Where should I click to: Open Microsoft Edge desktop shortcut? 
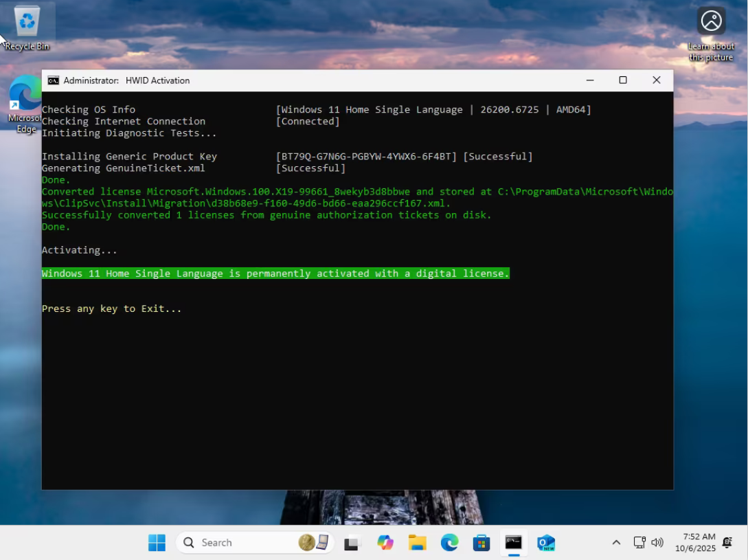25,104
